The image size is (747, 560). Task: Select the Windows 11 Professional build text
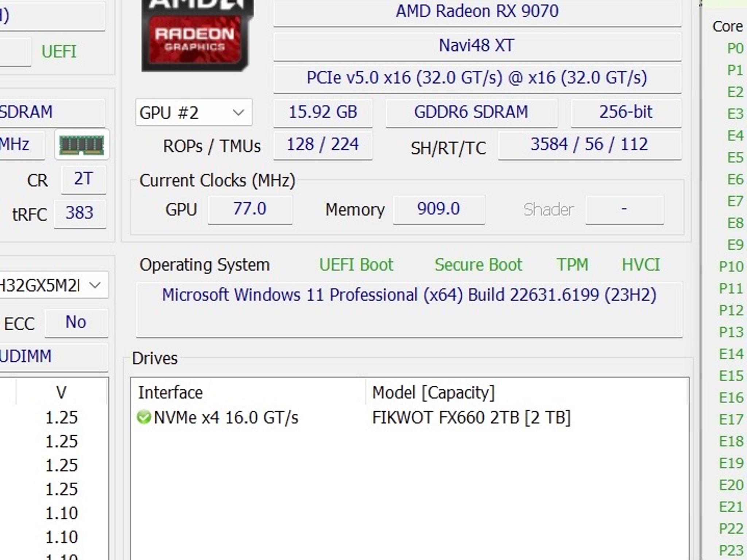tap(409, 295)
